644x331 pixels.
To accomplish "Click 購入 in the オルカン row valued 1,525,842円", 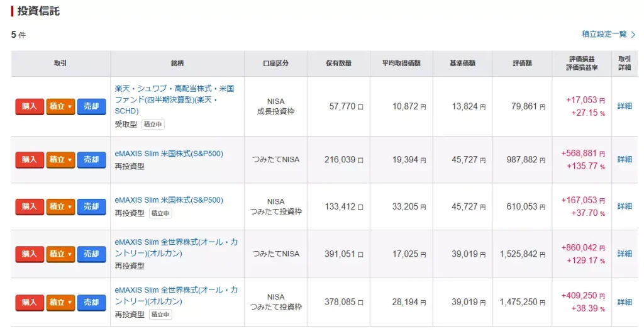I will tap(30, 254).
